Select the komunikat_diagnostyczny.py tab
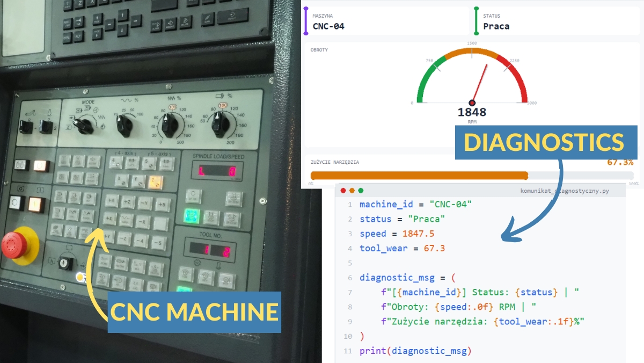644x363 pixels. click(x=565, y=191)
